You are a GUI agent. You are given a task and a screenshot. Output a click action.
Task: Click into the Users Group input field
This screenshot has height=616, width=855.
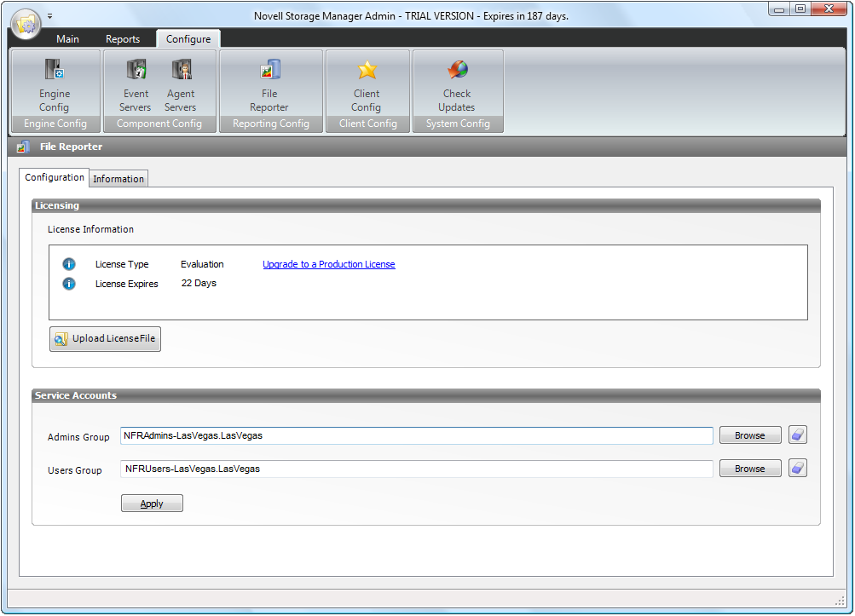417,469
